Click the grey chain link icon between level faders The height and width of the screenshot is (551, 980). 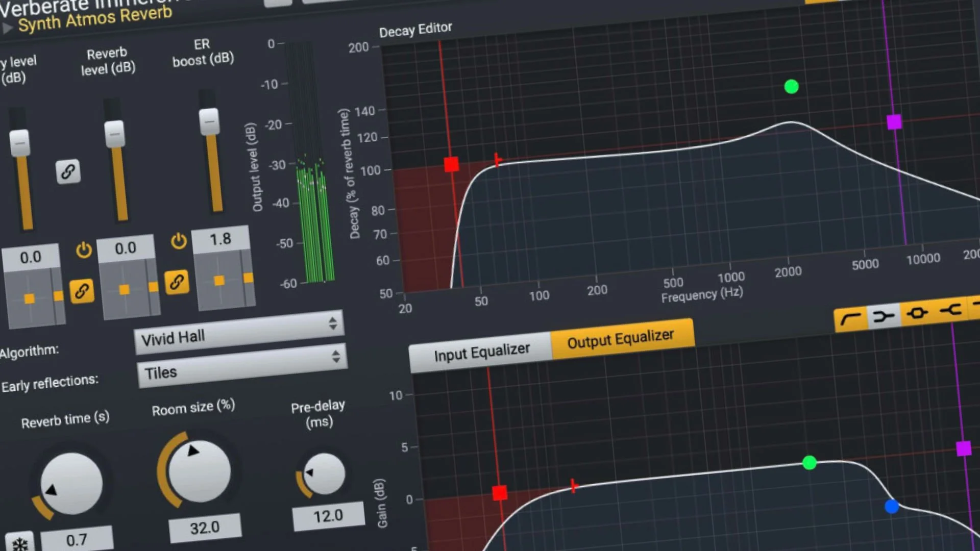(68, 172)
